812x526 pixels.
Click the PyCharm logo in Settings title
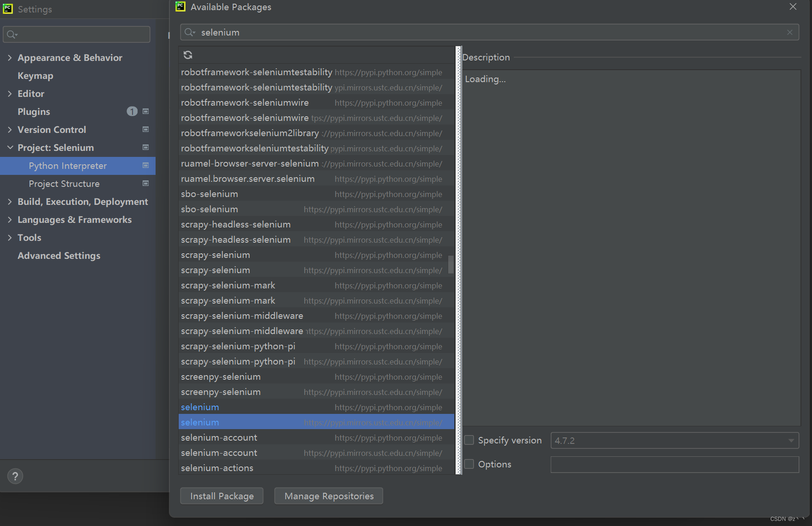click(8, 9)
